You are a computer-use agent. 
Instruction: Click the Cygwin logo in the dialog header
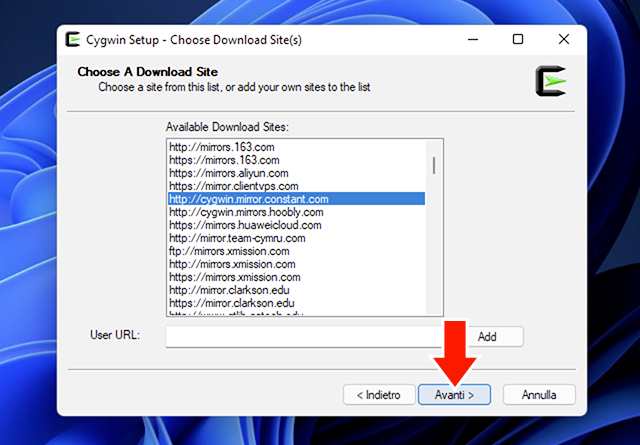551,80
